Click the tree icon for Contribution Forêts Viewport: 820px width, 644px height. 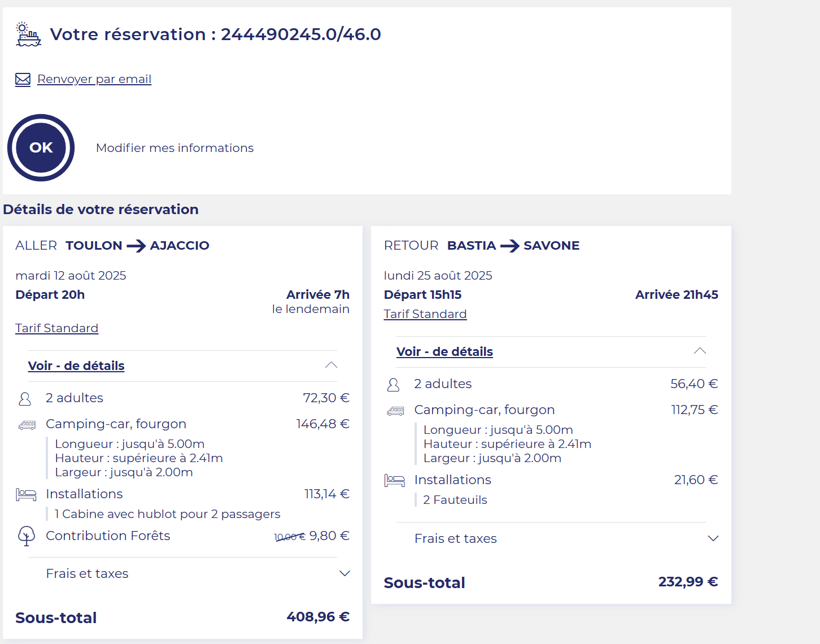point(26,536)
